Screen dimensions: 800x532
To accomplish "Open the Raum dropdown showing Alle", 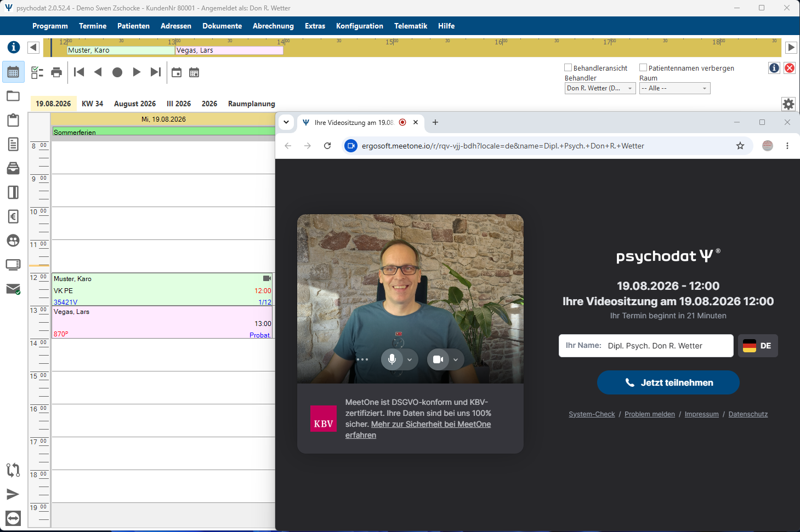I will point(675,88).
